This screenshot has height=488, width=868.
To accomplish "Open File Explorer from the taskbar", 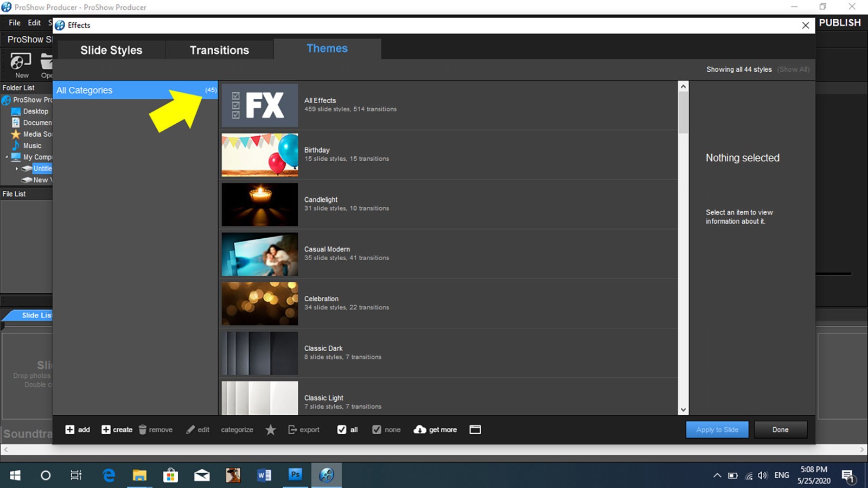I will pyautogui.click(x=139, y=476).
